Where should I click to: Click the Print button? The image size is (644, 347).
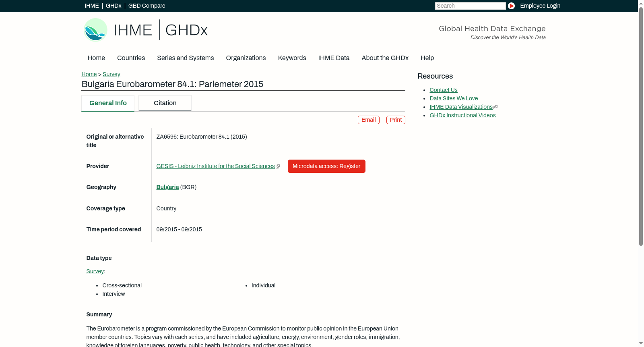(x=396, y=120)
